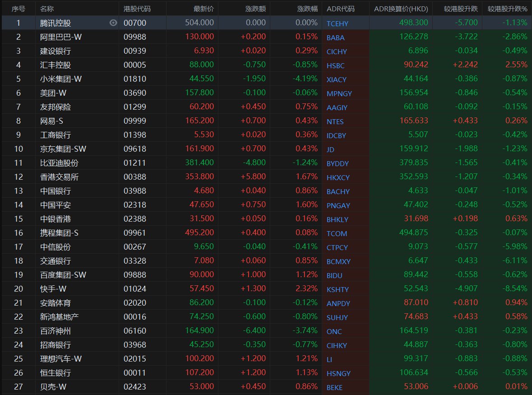
Task: Open ADR code BIDU
Action: tap(334, 275)
